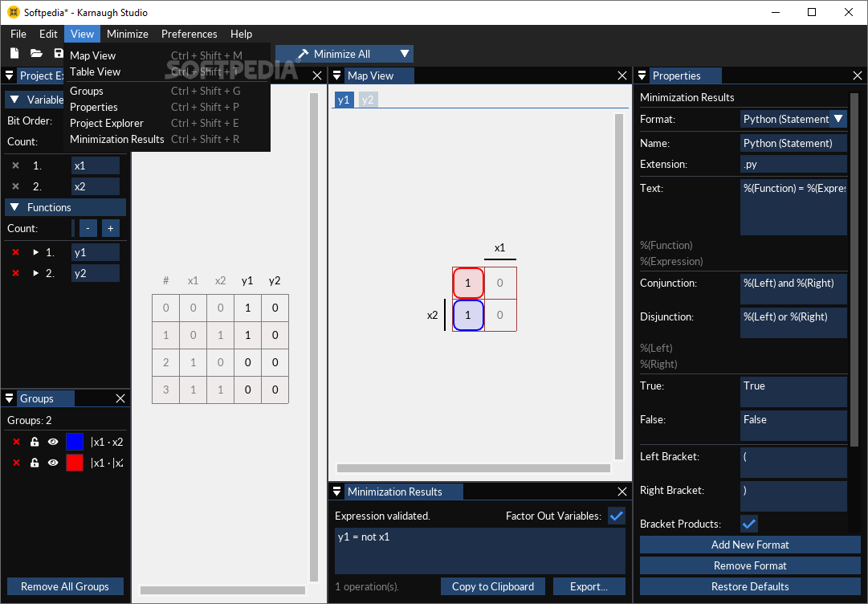Click the Open folder toolbar icon
Screen dimensions: 868x604
click(x=37, y=53)
